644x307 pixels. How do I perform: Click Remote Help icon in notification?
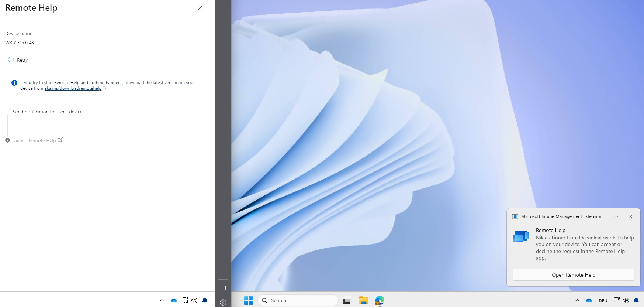521,236
